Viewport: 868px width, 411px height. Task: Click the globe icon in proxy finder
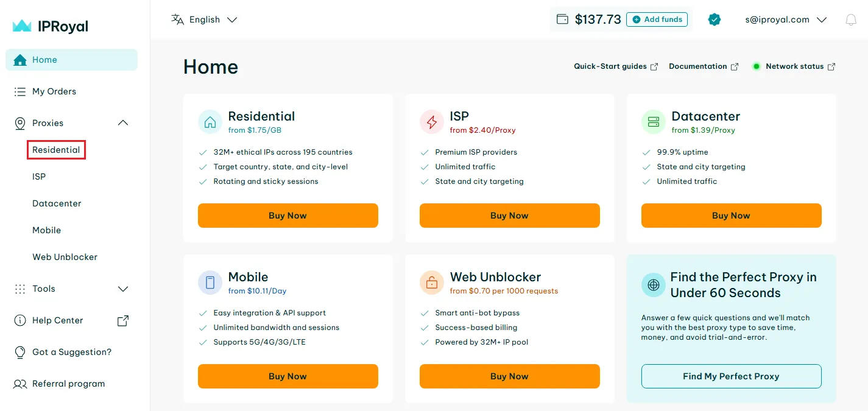click(x=654, y=285)
